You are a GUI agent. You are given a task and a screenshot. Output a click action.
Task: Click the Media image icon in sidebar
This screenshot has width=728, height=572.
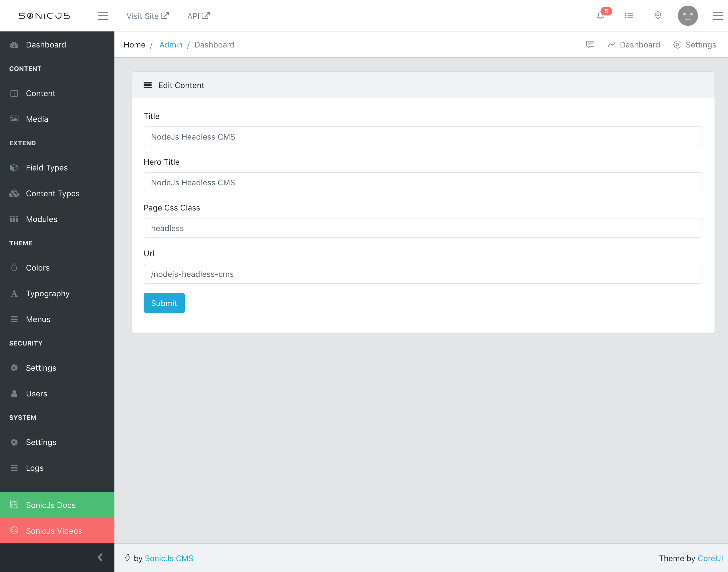(14, 119)
